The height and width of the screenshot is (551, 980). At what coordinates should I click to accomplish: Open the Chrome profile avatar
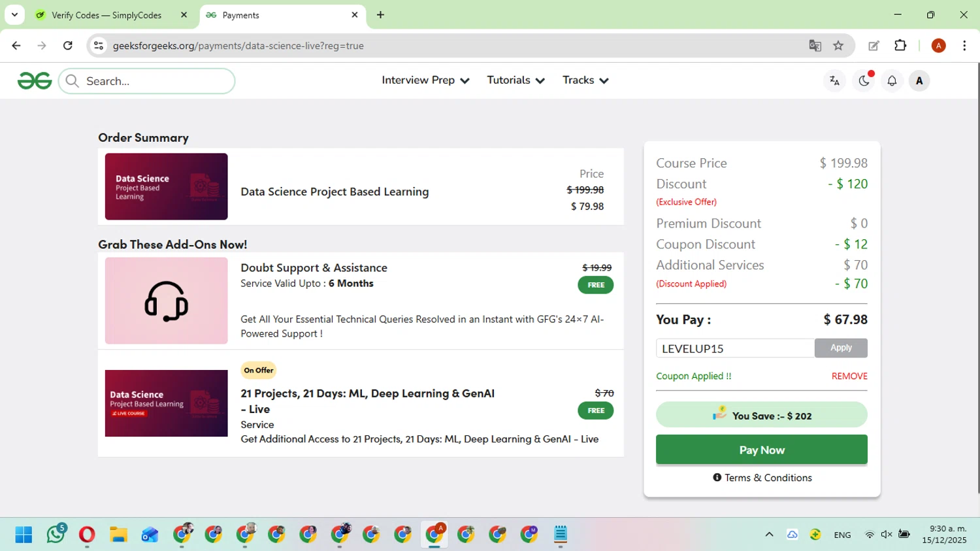click(x=939, y=46)
